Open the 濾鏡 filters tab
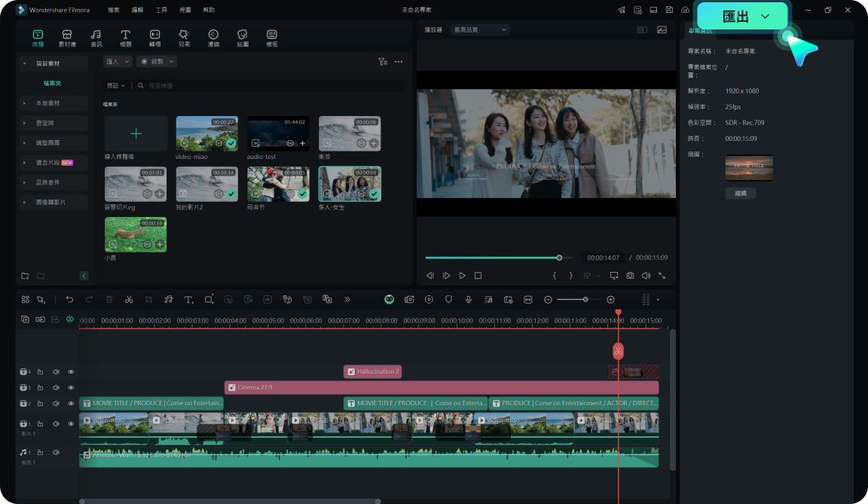This screenshot has height=504, width=868. pos(213,38)
